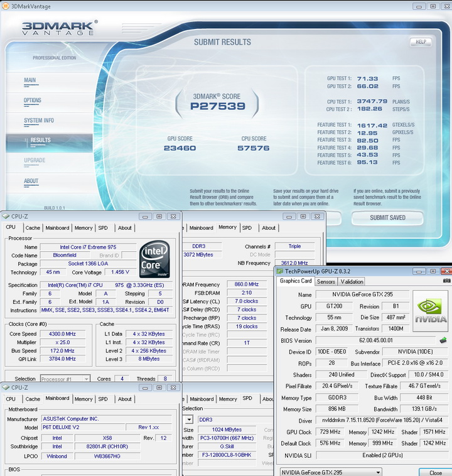Click Core Speed value 4300.0 MHz
Screen dimensions: 452x476
click(63, 334)
